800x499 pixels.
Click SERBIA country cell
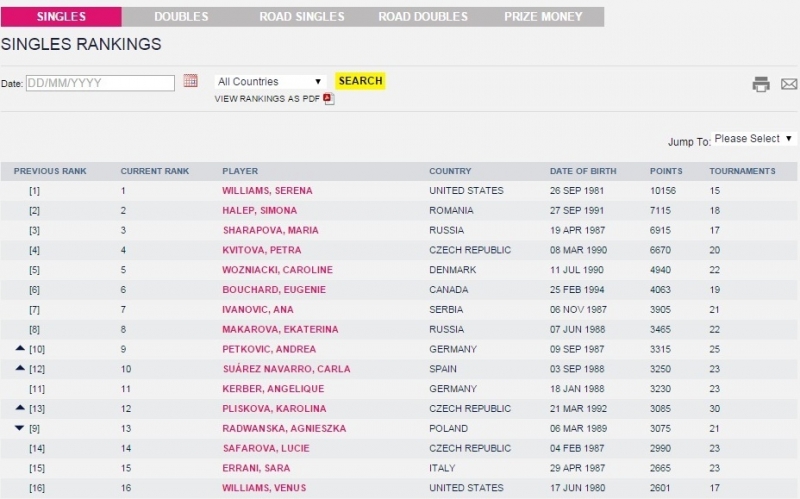446,310
